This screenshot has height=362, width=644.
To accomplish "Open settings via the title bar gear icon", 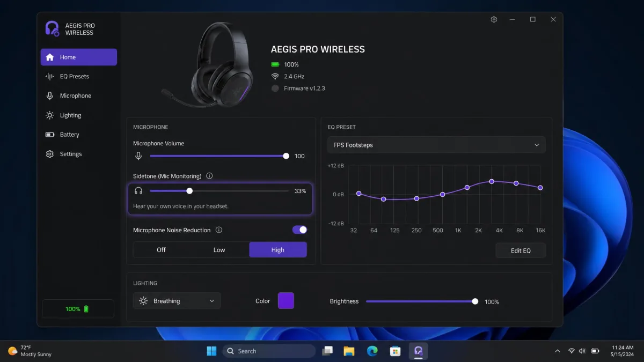I will [494, 19].
